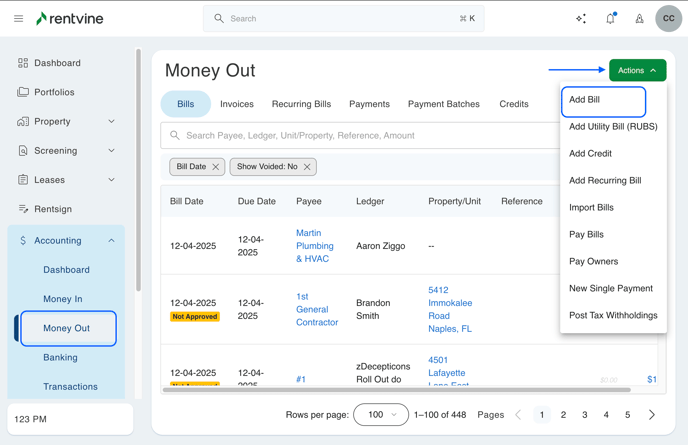Click the Rentvine logo
Image resolution: width=688 pixels, height=445 pixels.
pyautogui.click(x=69, y=19)
